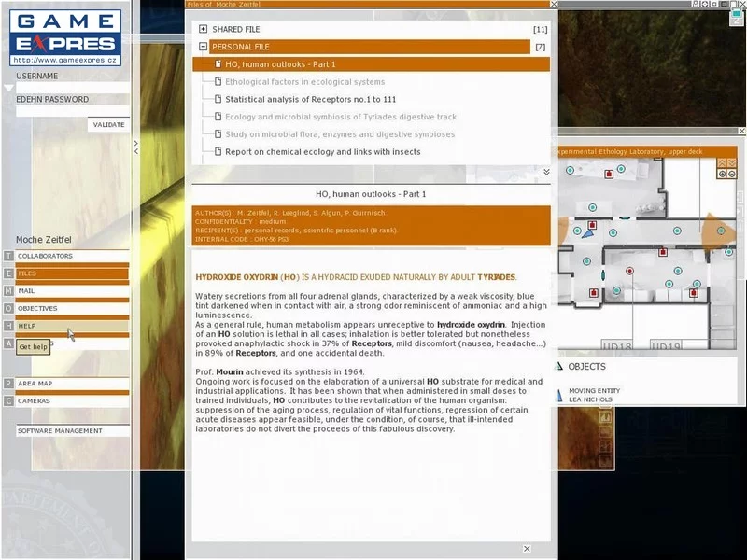
Task: Collapse the PERSONAL FILE folder
Action: [x=203, y=47]
